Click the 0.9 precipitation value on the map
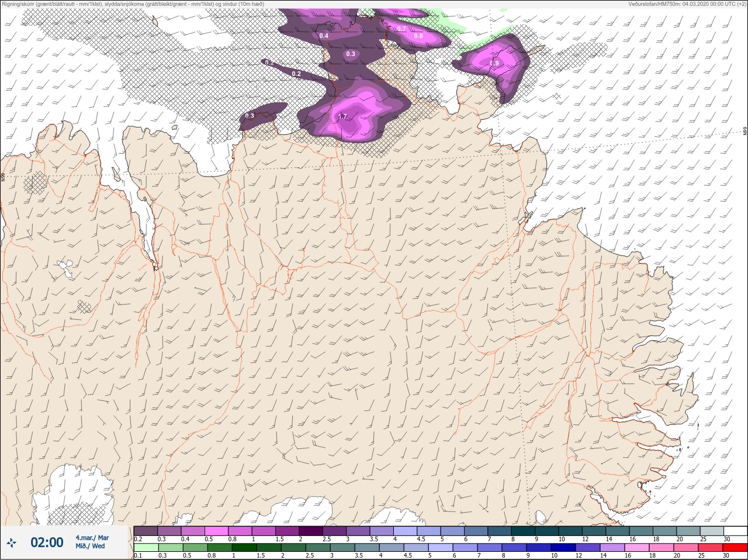Viewport: 748px width, 560px height. [494, 63]
